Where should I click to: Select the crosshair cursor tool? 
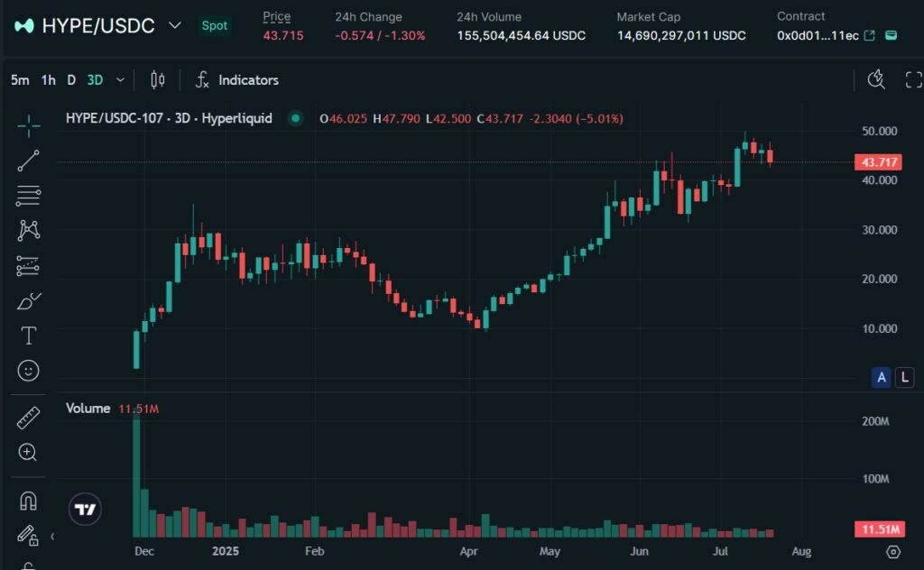28,125
